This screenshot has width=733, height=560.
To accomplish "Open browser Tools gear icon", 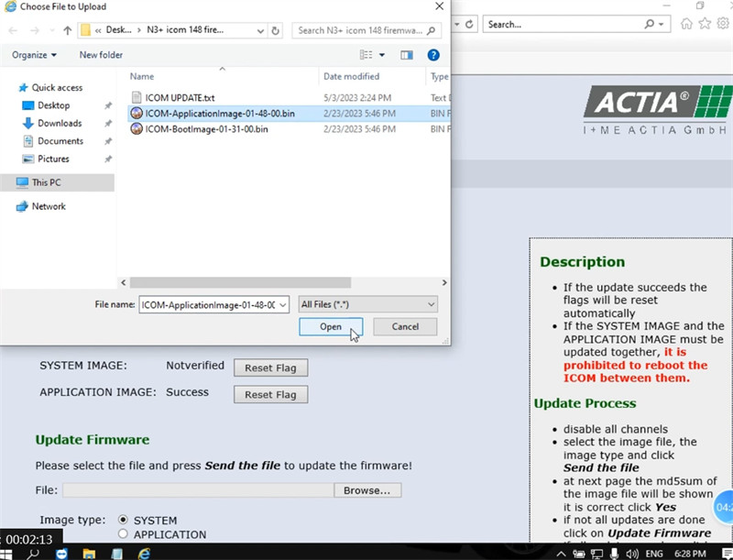I will [723, 24].
